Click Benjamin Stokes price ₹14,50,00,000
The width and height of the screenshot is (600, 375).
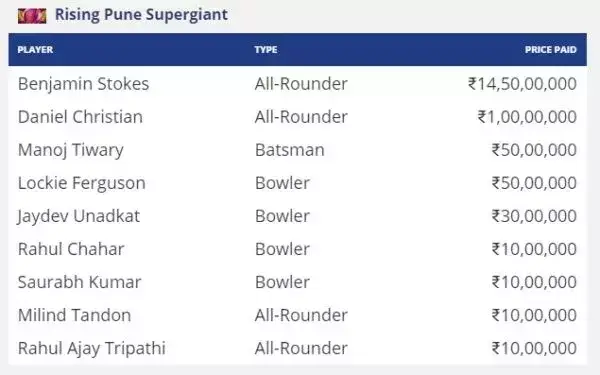point(522,84)
